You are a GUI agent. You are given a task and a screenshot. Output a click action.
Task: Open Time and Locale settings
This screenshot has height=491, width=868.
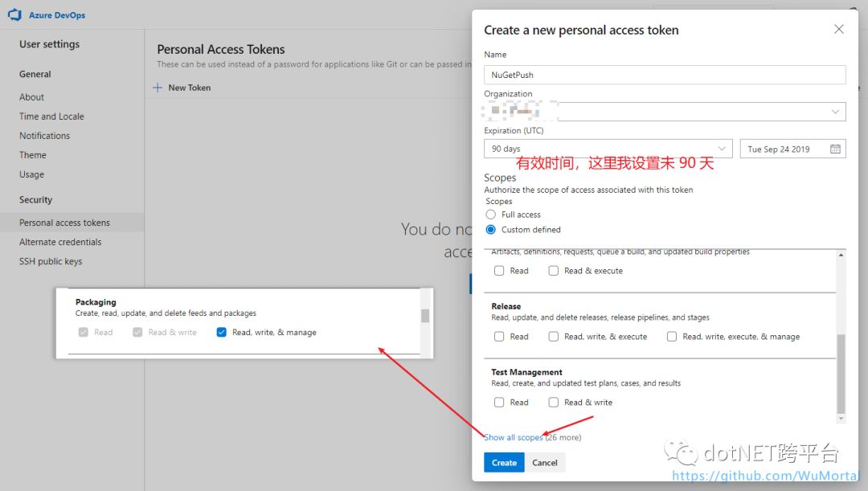[51, 117]
